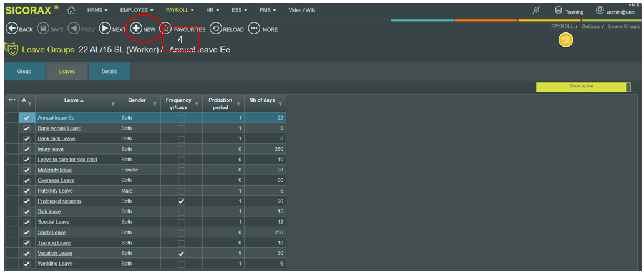Click the Training database icon
Screen dimensions: 644x273
point(559,10)
